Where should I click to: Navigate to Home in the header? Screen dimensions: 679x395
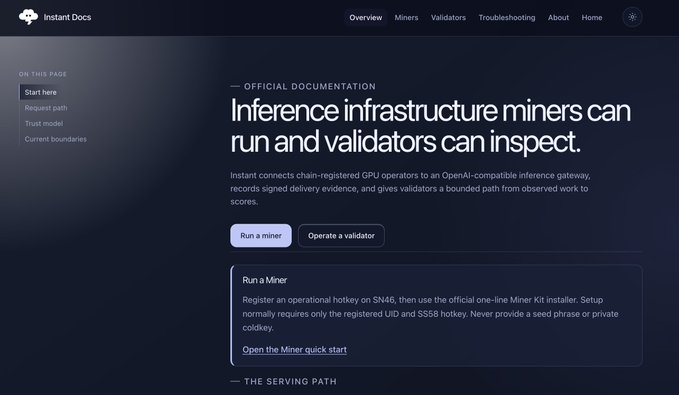pyautogui.click(x=592, y=18)
